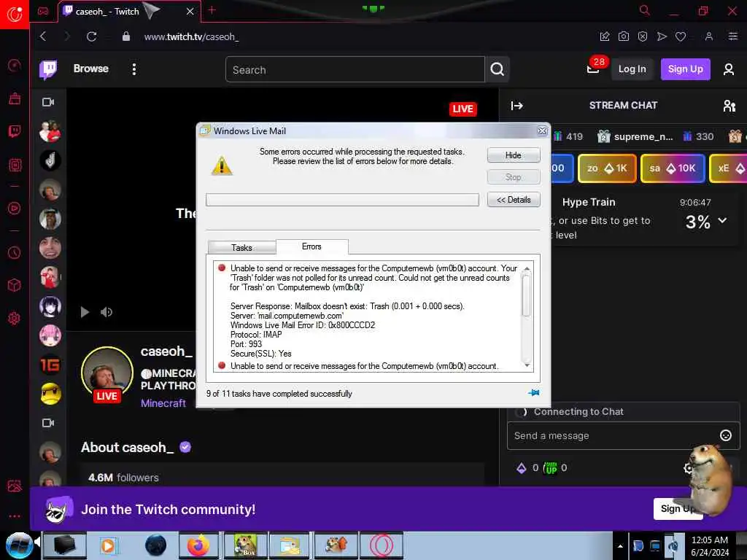This screenshot has width=747, height=560.
Task: Click the Send a message chat box
Action: 614,435
